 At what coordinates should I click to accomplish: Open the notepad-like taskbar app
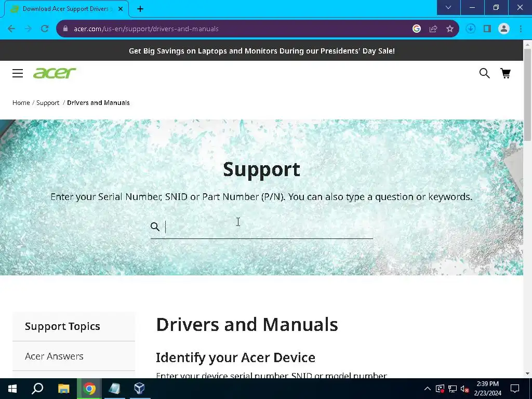(x=114, y=389)
